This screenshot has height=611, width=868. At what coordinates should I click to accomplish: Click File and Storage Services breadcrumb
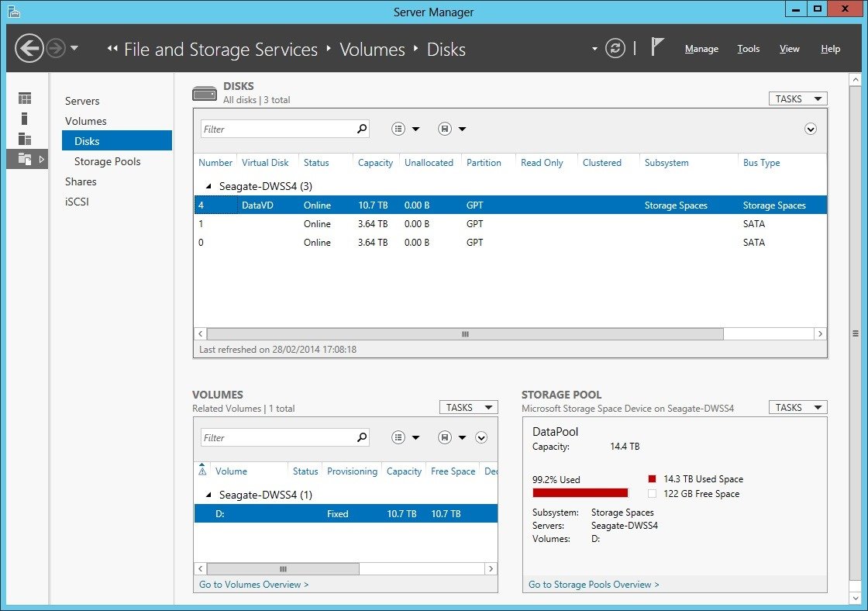pyautogui.click(x=221, y=50)
